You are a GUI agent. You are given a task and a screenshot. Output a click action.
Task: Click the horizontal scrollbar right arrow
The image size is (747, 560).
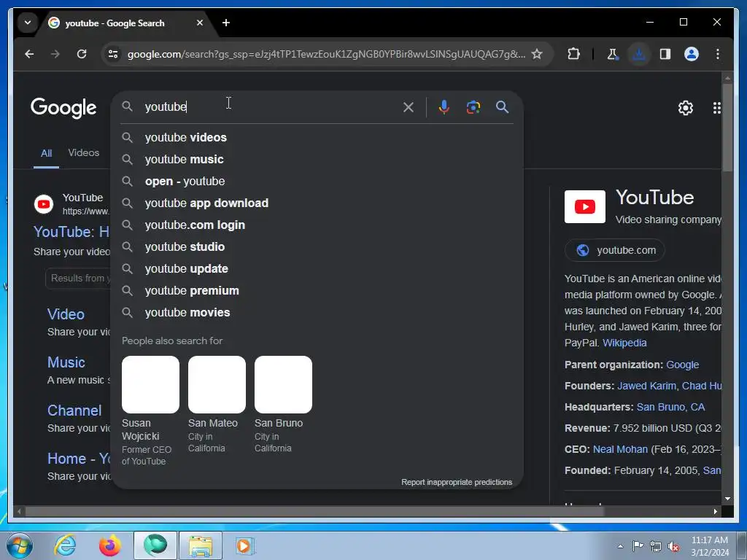715,511
